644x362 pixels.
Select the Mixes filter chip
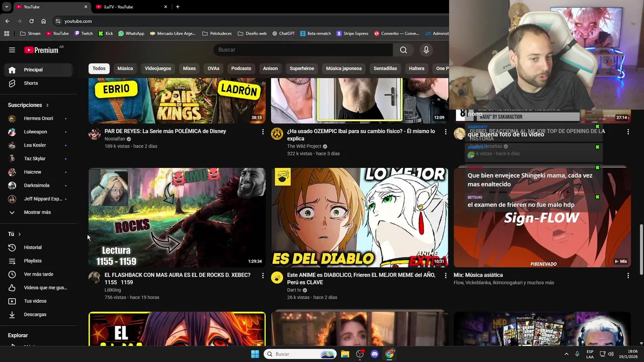[x=189, y=68]
